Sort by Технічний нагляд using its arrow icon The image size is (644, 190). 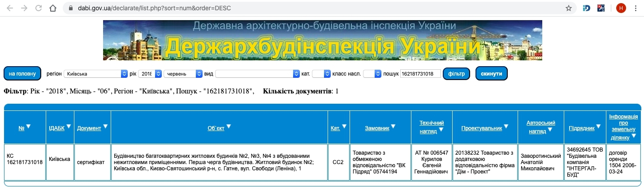[x=441, y=130]
